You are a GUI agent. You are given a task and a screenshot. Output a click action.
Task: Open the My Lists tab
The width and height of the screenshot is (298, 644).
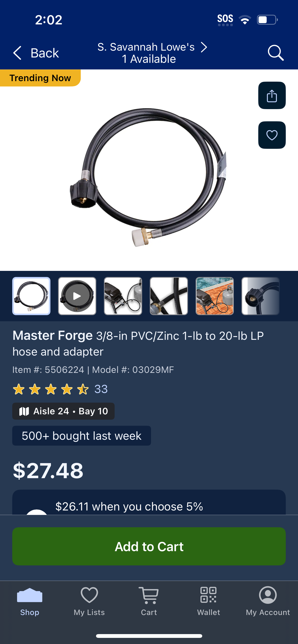point(89,601)
